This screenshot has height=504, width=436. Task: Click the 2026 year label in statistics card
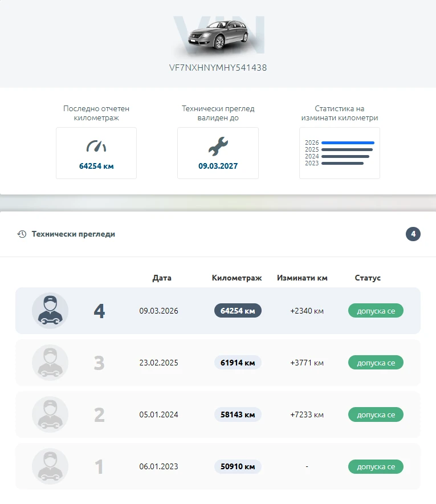pos(312,143)
